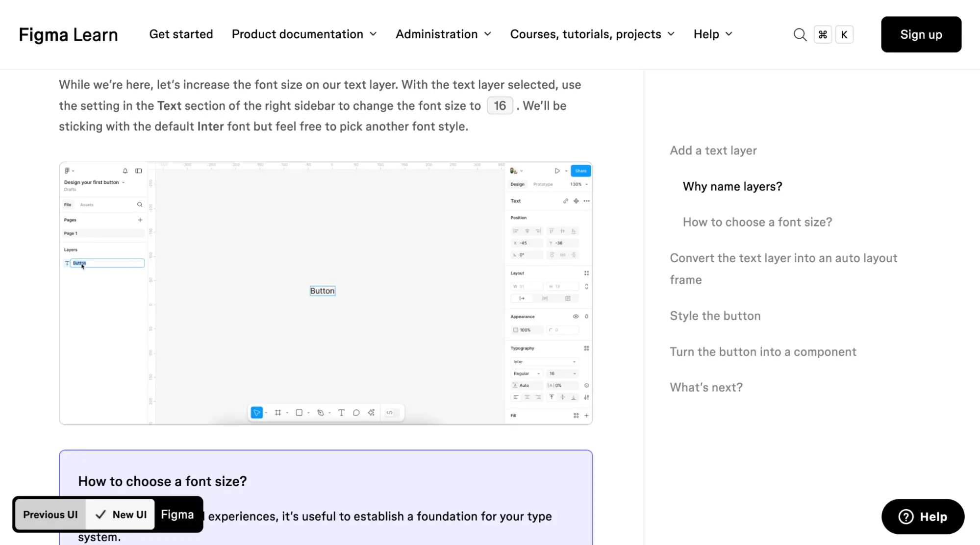The height and width of the screenshot is (545, 980).
Task: Expand the Product documentation menu
Action: [304, 34]
